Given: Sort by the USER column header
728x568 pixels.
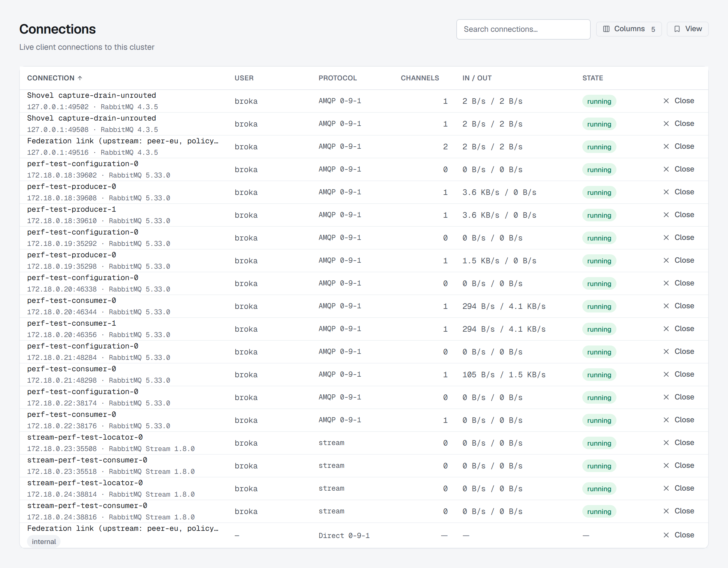Looking at the screenshot, I should pos(244,78).
